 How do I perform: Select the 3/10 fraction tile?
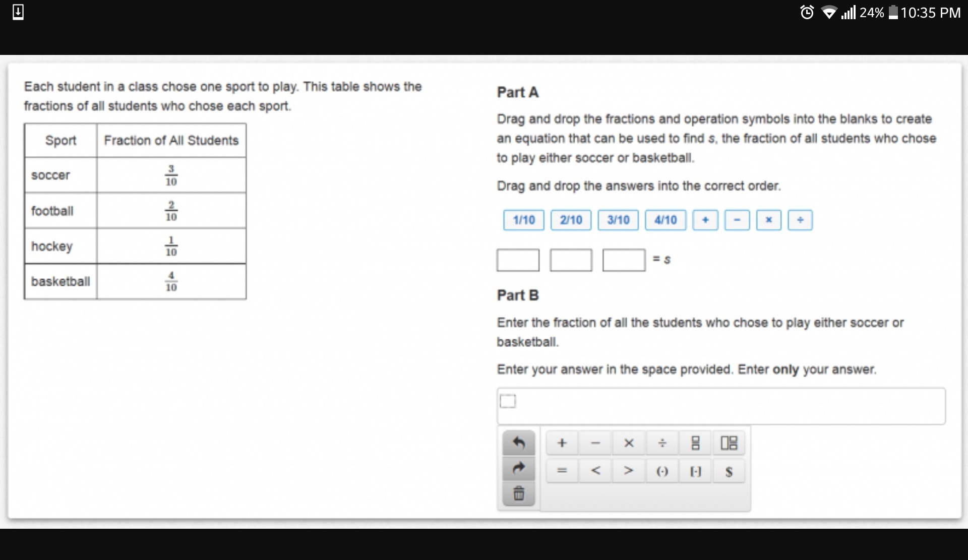click(x=618, y=220)
